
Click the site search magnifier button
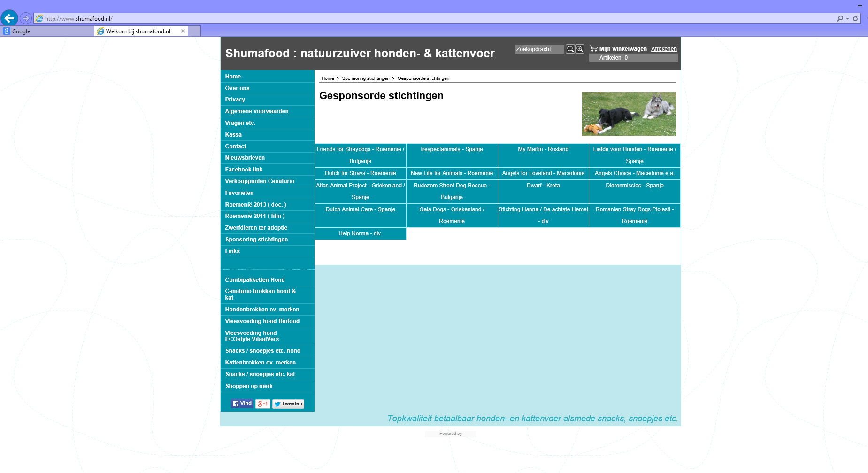(570, 49)
